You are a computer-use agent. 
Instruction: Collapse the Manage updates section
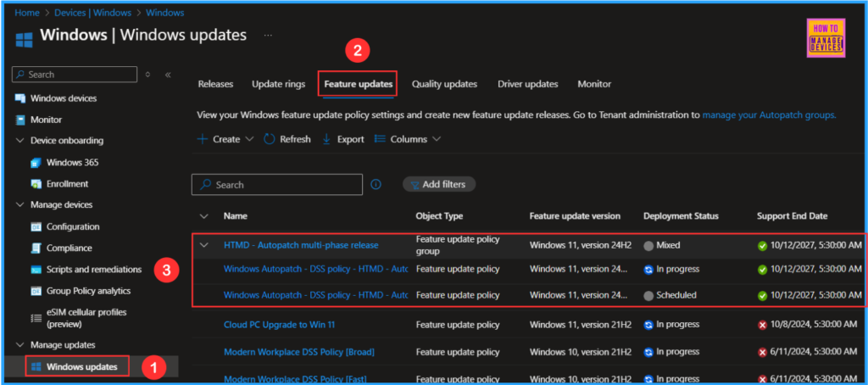[x=20, y=345]
